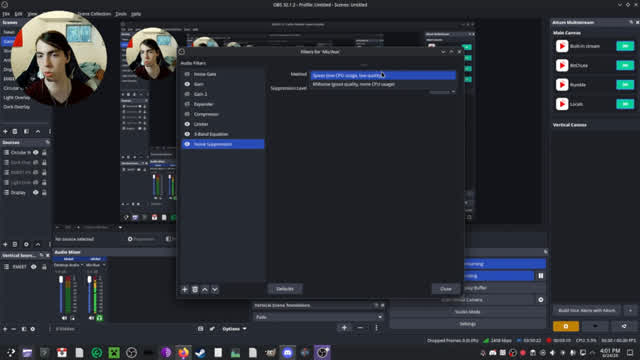This screenshot has width=640, height=360.
Task: Add a scene transition with the plus icon
Action: point(344,328)
